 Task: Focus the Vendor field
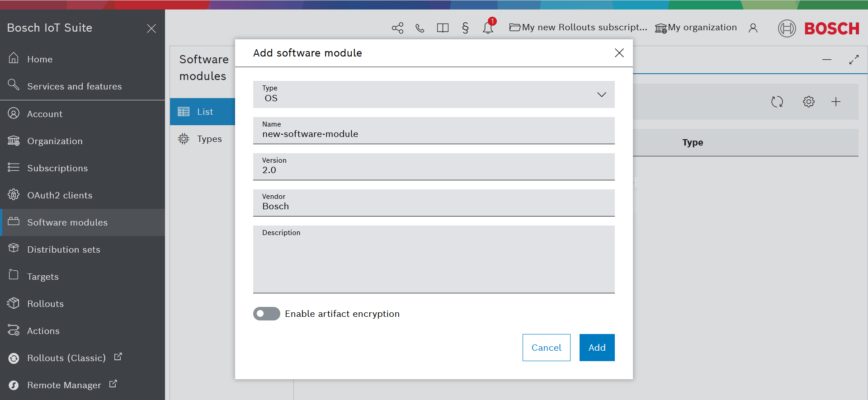click(x=433, y=206)
